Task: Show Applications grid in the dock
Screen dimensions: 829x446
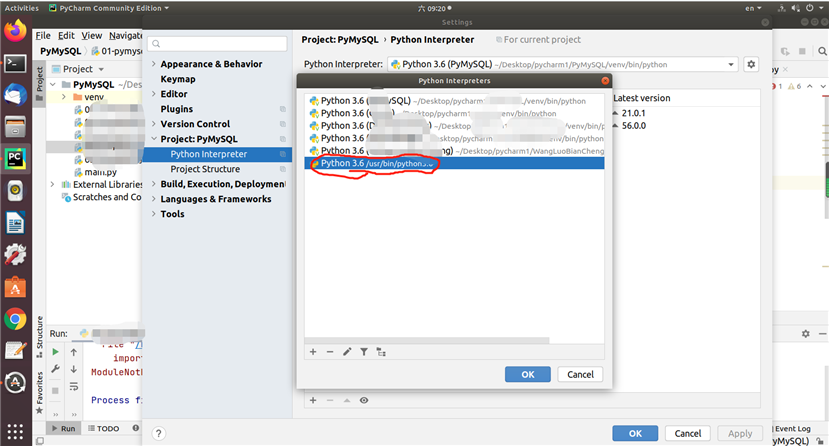Action: [15, 432]
